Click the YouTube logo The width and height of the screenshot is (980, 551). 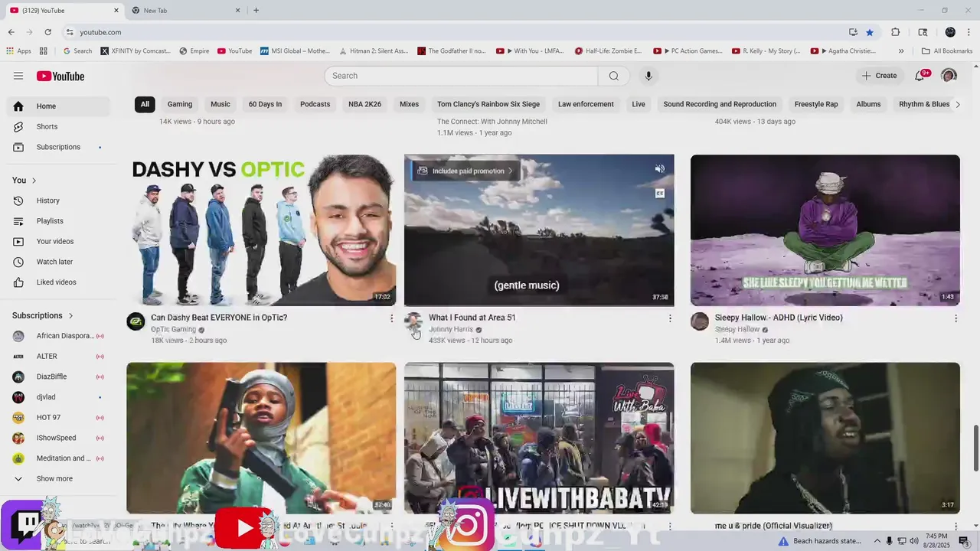click(60, 76)
